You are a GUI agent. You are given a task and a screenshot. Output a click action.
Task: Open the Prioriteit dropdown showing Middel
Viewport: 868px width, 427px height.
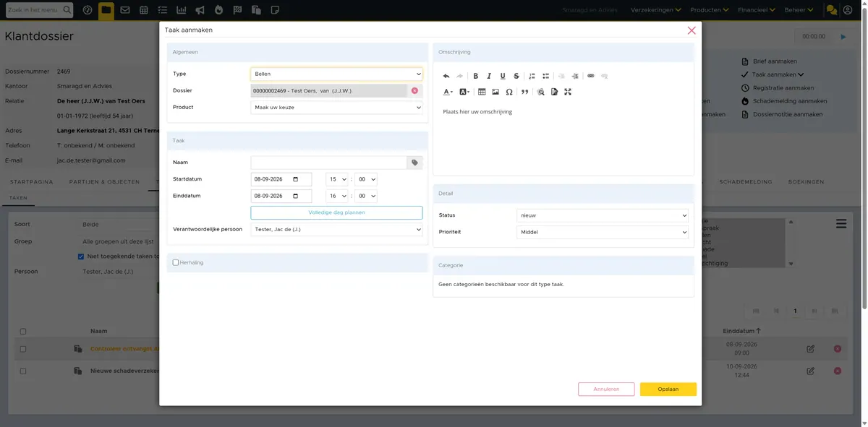[x=603, y=232]
